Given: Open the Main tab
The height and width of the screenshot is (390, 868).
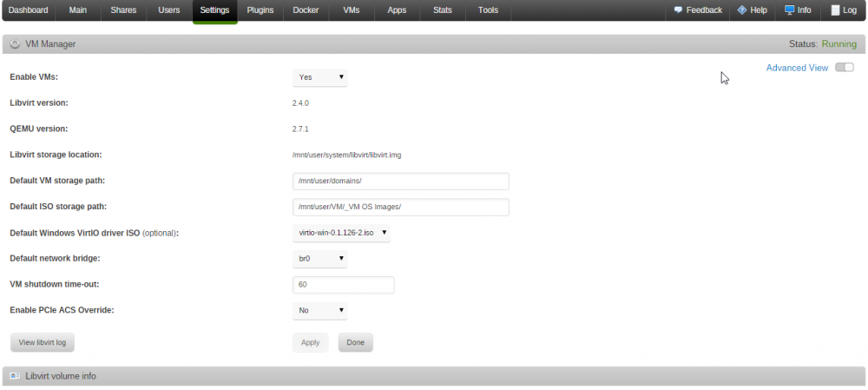Looking at the screenshot, I should click(78, 10).
